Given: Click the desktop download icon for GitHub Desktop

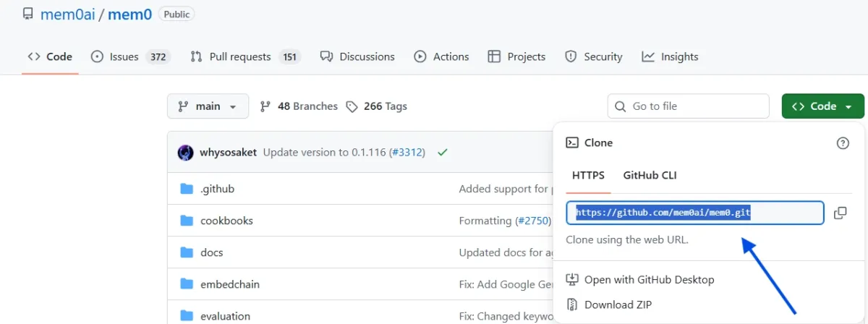Looking at the screenshot, I should pyautogui.click(x=571, y=279).
